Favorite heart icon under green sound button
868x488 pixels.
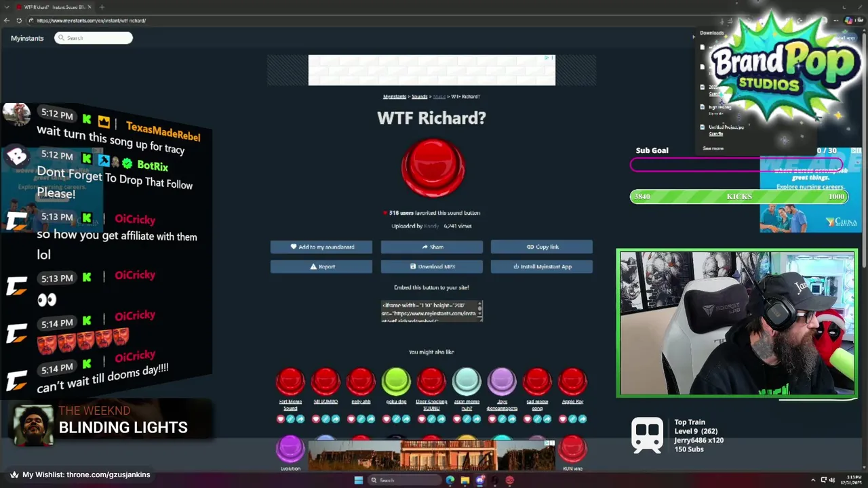(x=387, y=419)
